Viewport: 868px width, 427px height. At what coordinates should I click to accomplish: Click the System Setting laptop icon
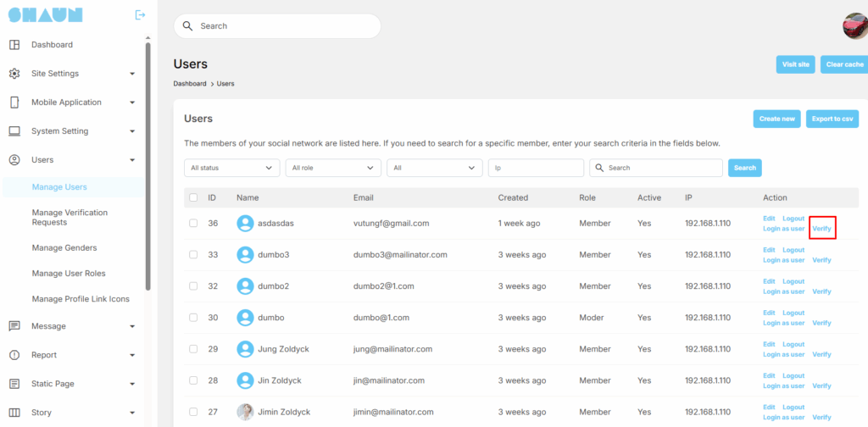14,131
